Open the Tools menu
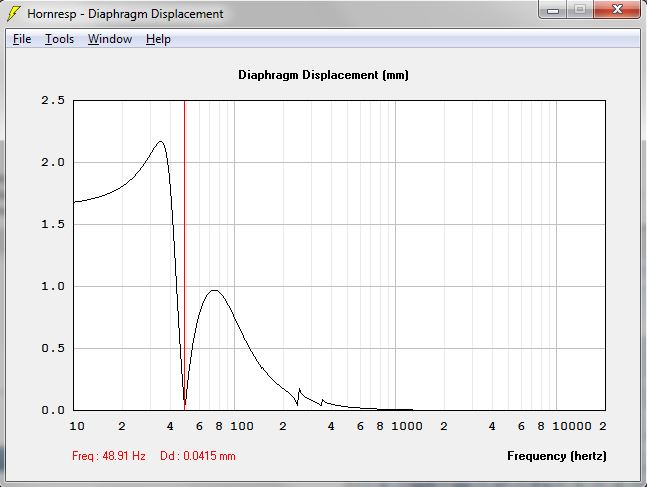The image size is (647, 487). point(59,39)
